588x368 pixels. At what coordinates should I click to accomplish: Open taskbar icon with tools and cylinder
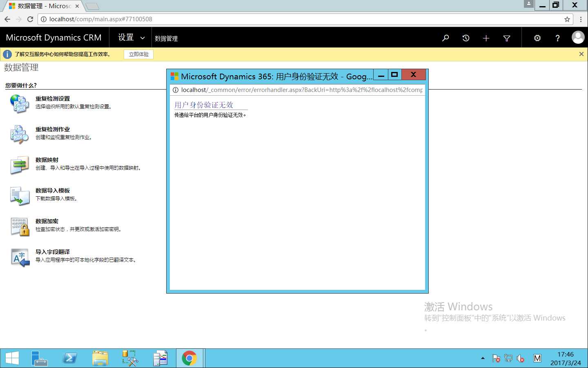pos(130,358)
